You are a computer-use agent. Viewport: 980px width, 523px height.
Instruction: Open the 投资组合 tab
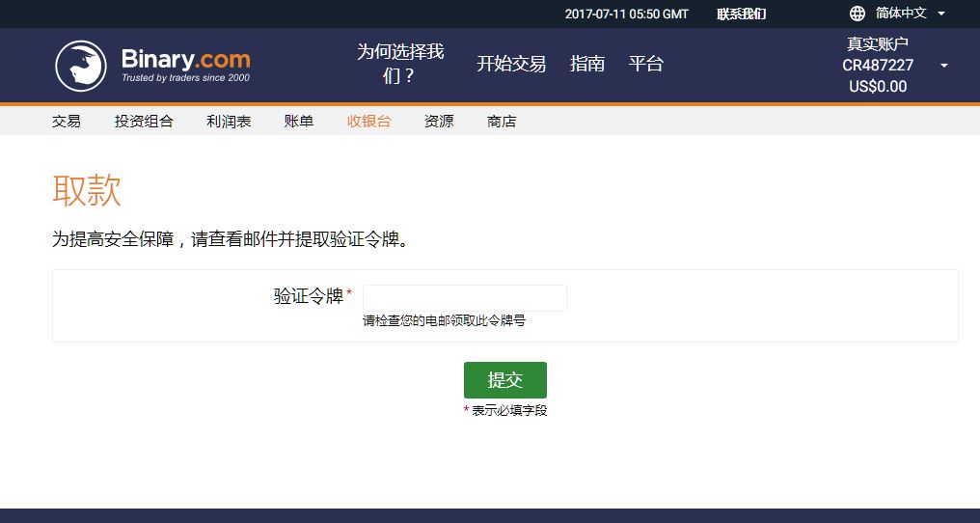[x=144, y=122]
